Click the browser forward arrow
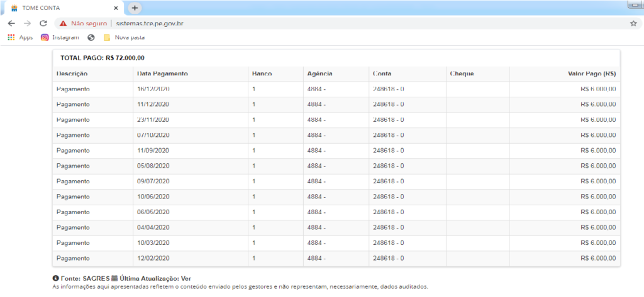Image resolution: width=644 pixels, height=297 pixels. tap(28, 23)
